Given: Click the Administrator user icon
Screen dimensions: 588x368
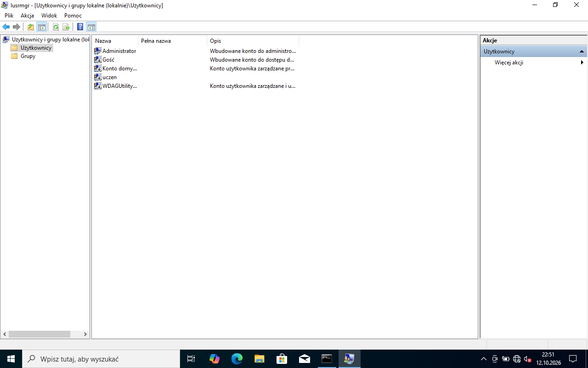Looking at the screenshot, I should click(x=98, y=51).
